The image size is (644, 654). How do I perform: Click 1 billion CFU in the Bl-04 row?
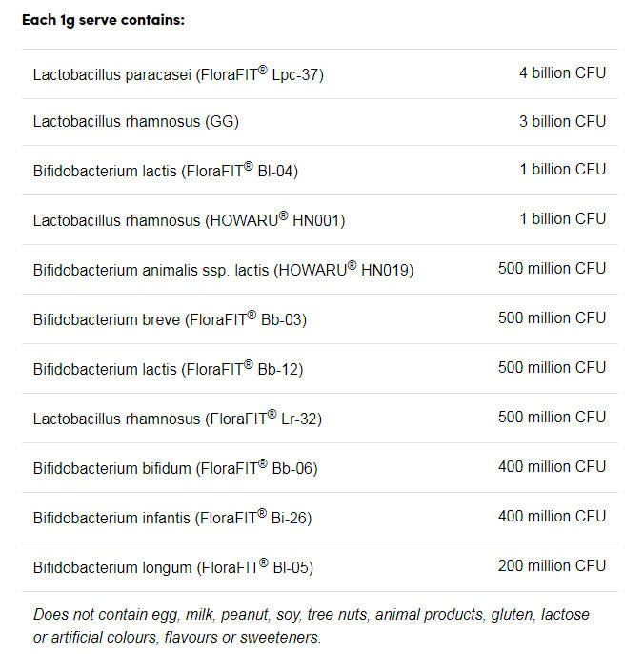pyautogui.click(x=562, y=169)
